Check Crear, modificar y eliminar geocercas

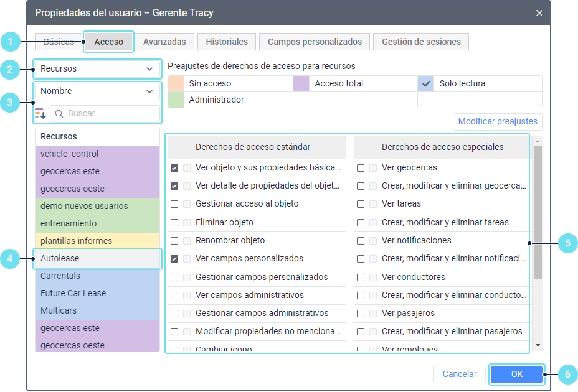pos(361,186)
